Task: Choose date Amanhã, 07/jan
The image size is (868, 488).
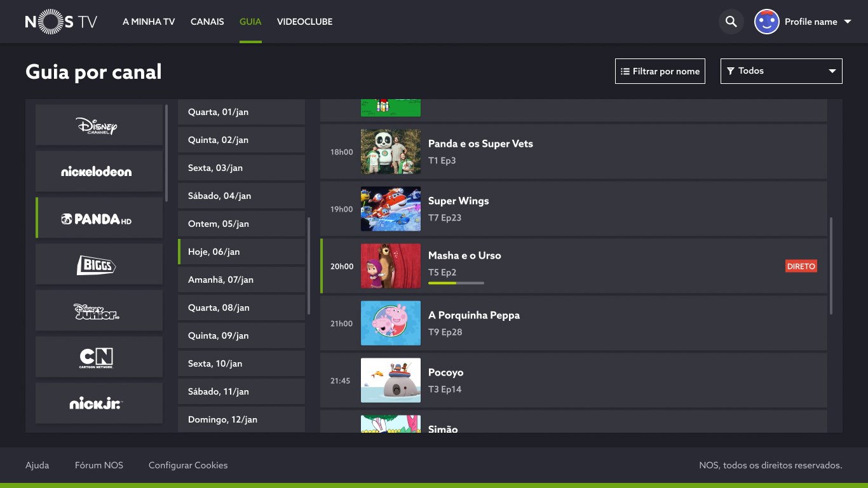Action: [x=241, y=280]
